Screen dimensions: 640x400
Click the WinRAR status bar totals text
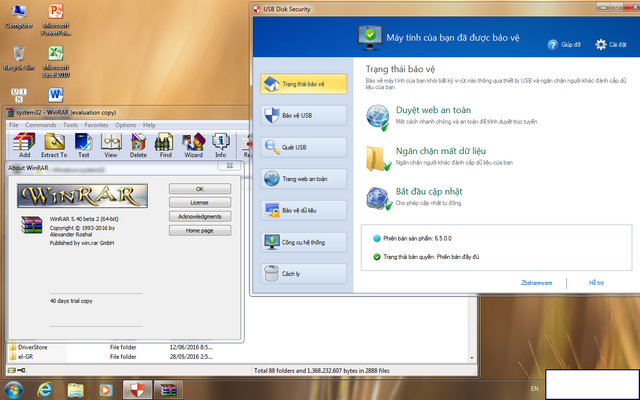(x=321, y=371)
